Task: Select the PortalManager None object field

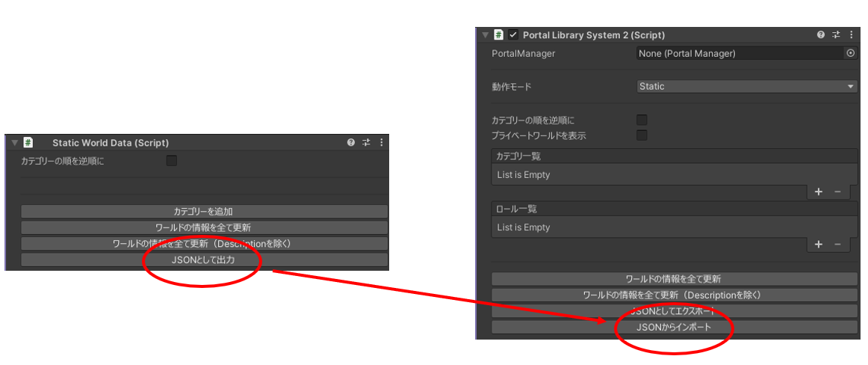Action: 740,53
